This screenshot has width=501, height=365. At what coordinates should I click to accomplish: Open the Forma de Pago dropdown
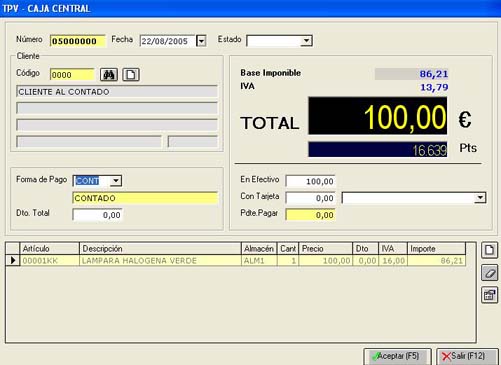pos(116,181)
